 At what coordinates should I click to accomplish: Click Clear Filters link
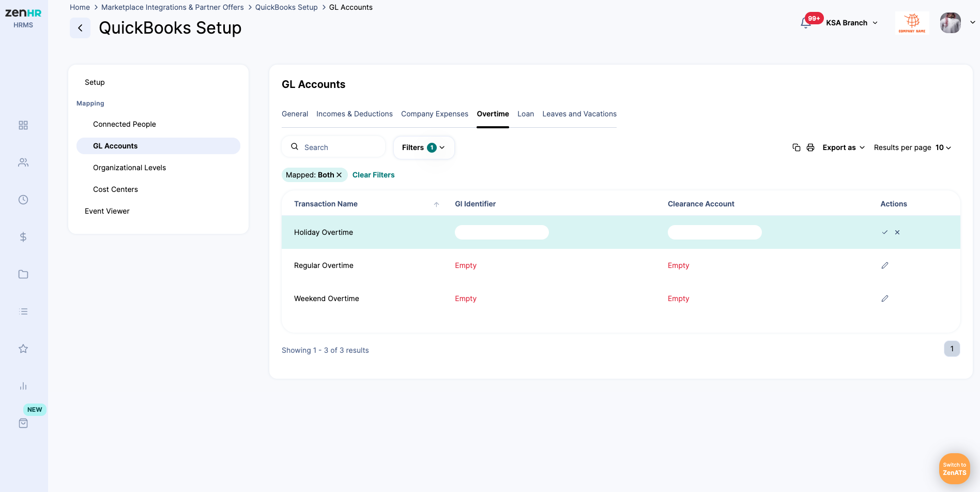[373, 175]
